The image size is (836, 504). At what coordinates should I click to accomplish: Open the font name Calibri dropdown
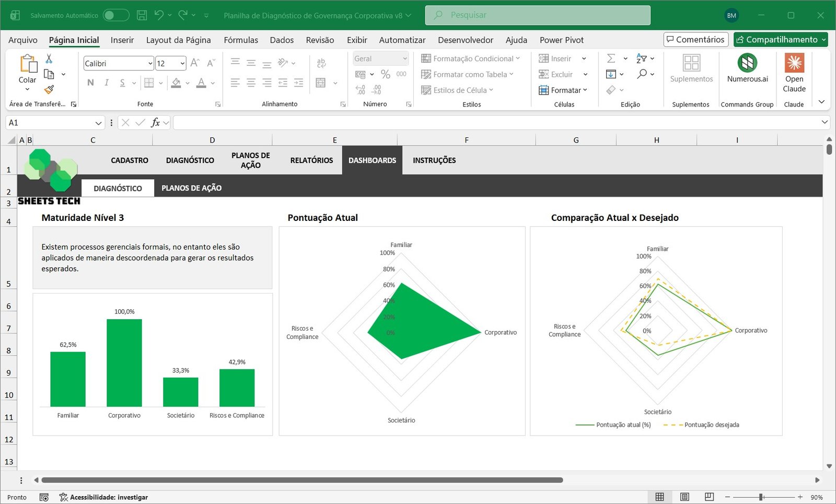(x=150, y=64)
